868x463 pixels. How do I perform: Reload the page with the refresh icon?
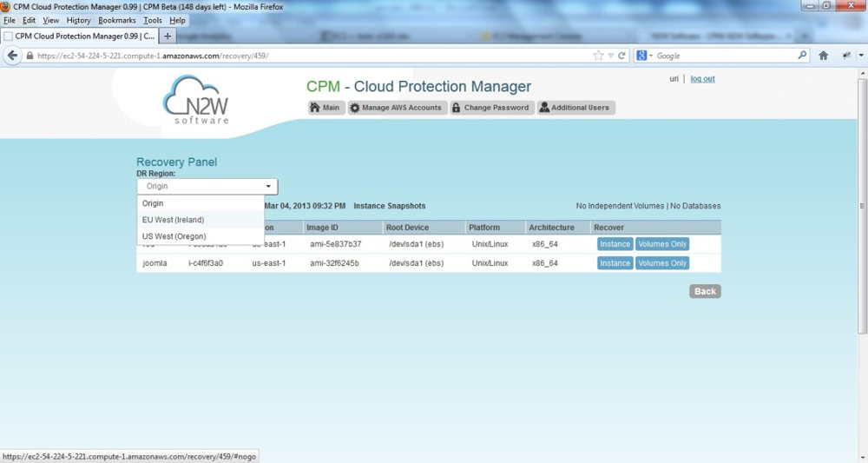click(621, 56)
